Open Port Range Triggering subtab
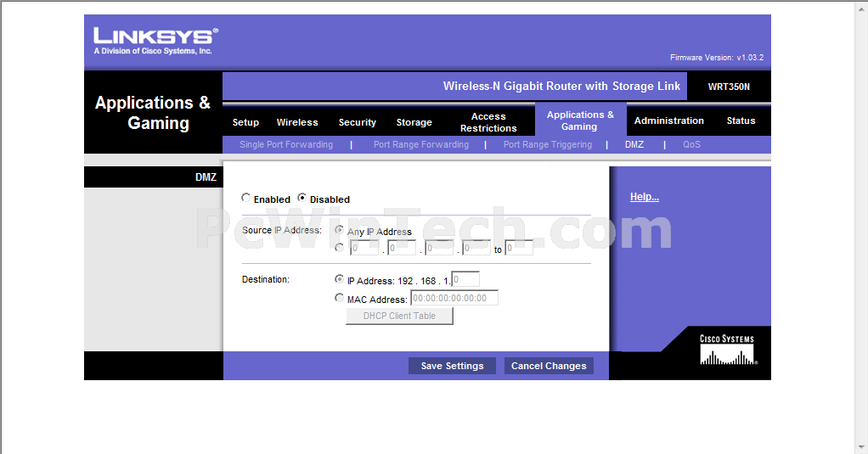This screenshot has width=868, height=454. coord(548,144)
